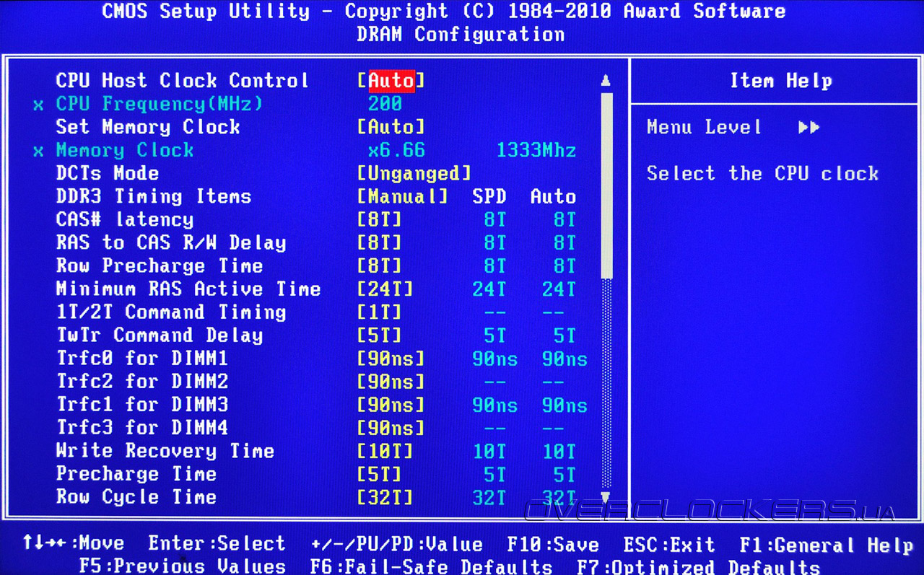This screenshot has height=575, width=924.
Task: Select the CPU Host Clock Control [Auto] value
Action: point(391,80)
